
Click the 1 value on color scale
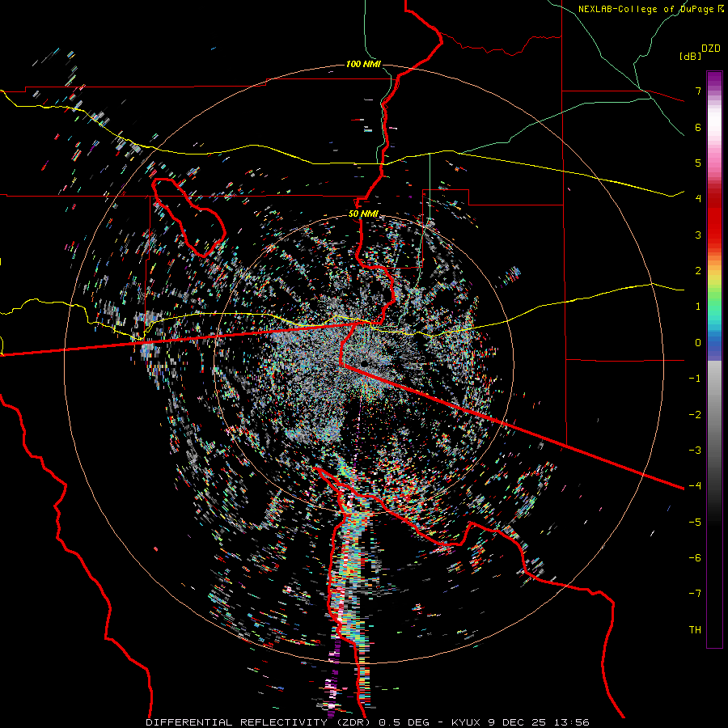pyautogui.click(x=698, y=307)
